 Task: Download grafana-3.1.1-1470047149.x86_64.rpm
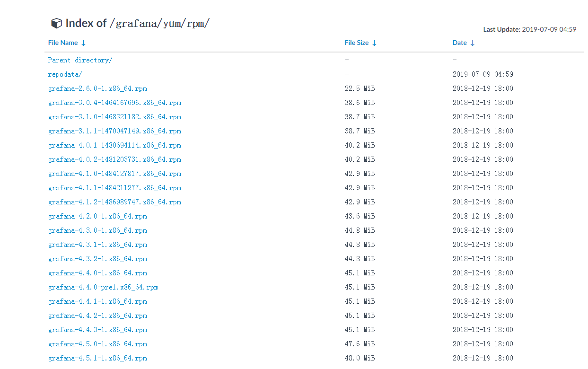(114, 131)
